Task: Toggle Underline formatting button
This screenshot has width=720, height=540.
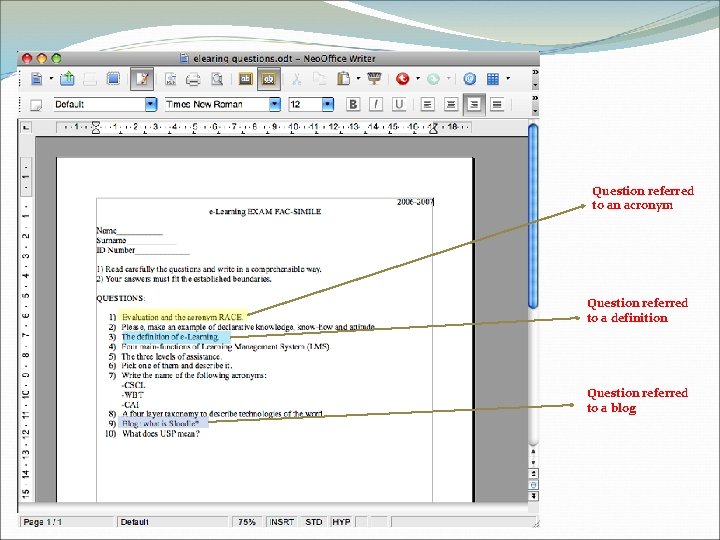Action: 399,104
